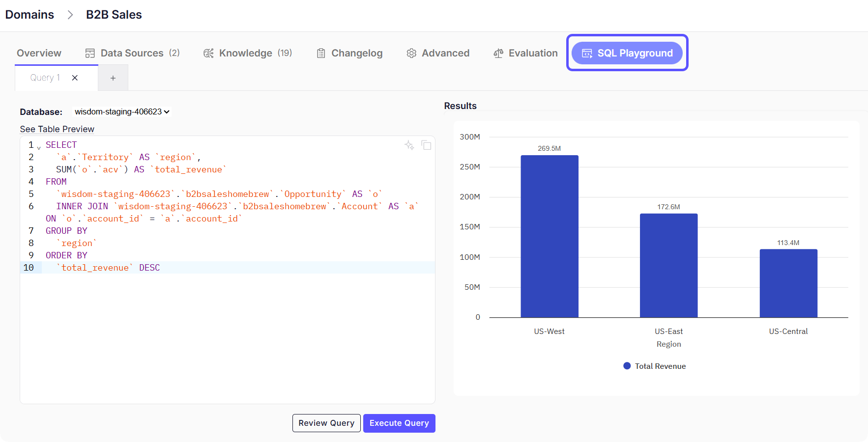Open the Data Sources tab
Viewport: 868px width, 442px height.
coord(132,53)
